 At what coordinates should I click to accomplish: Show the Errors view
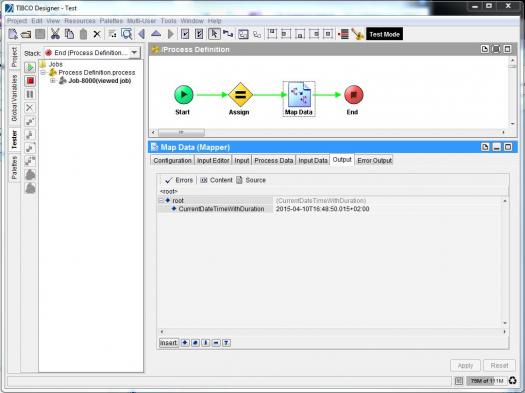[x=179, y=180]
